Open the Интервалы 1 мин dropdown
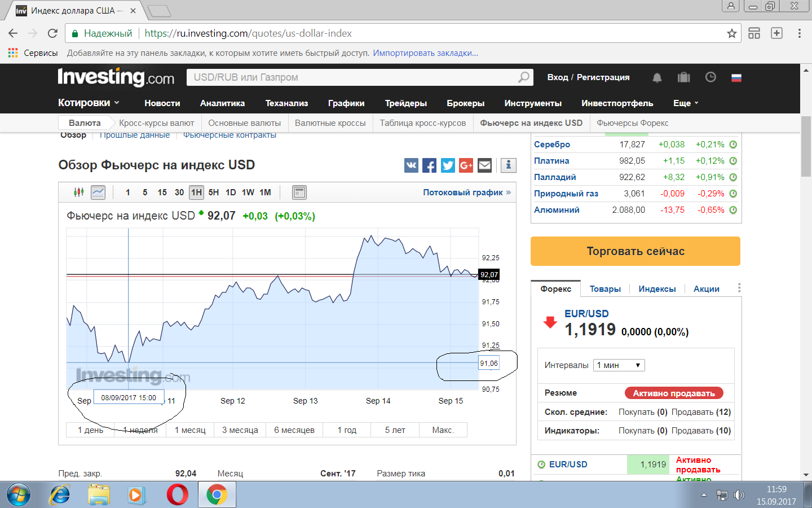The width and height of the screenshot is (812, 508). pyautogui.click(x=619, y=365)
